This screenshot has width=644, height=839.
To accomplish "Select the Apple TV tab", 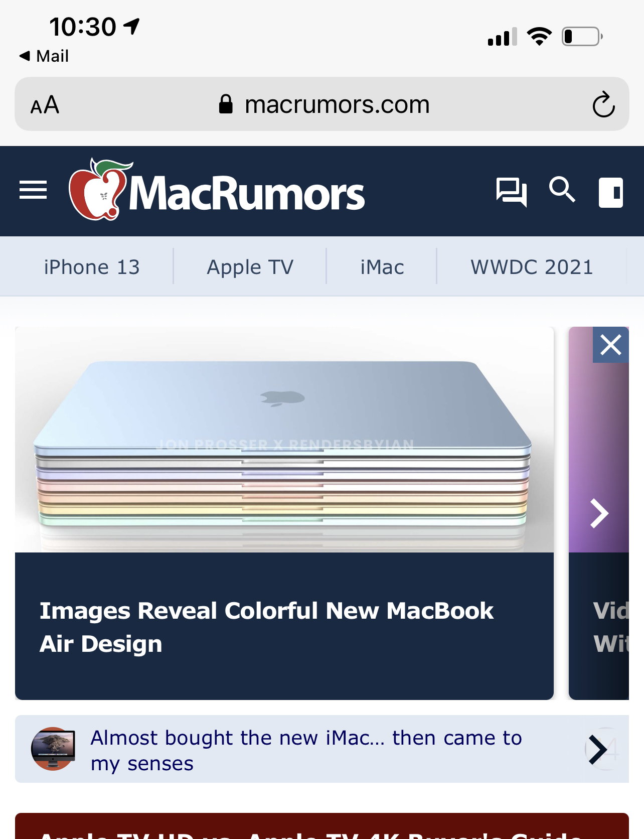I will pyautogui.click(x=250, y=267).
